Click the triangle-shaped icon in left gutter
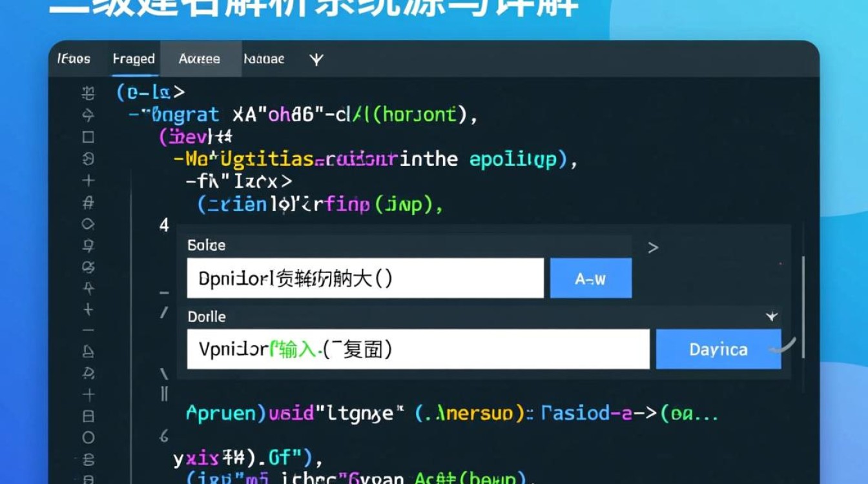Screen dimensions: 868x484 pos(88,352)
